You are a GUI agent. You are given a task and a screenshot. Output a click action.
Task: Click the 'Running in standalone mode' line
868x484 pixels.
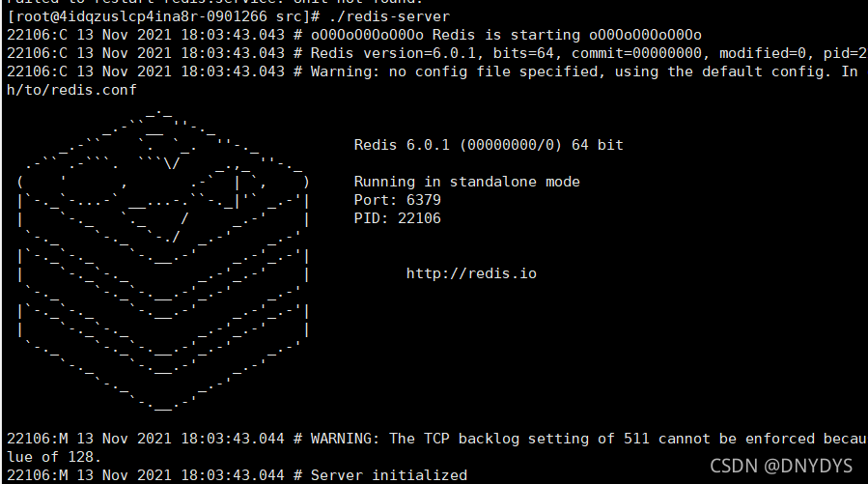click(x=466, y=182)
